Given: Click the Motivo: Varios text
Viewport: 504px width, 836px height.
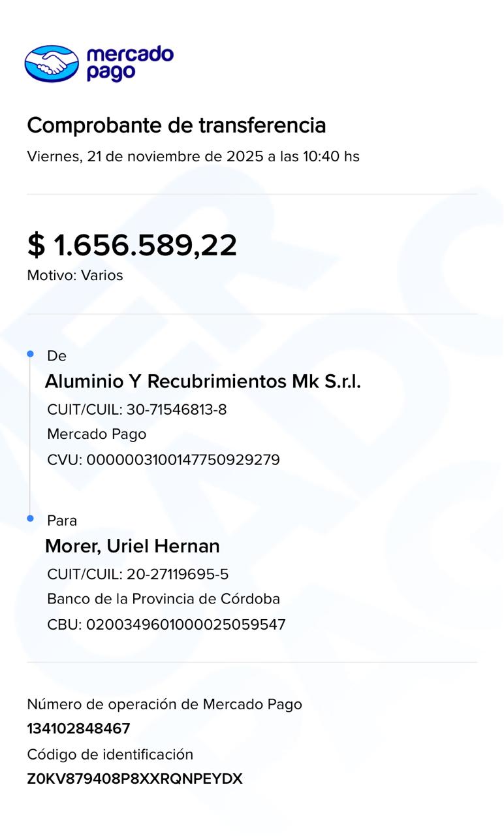Looking at the screenshot, I should [75, 276].
